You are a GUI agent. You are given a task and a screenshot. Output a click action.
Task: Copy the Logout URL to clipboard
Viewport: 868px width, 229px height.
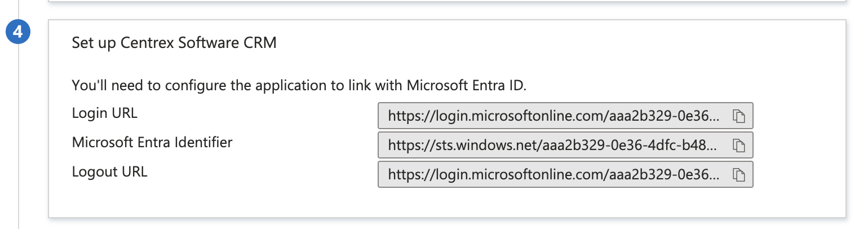click(x=739, y=175)
